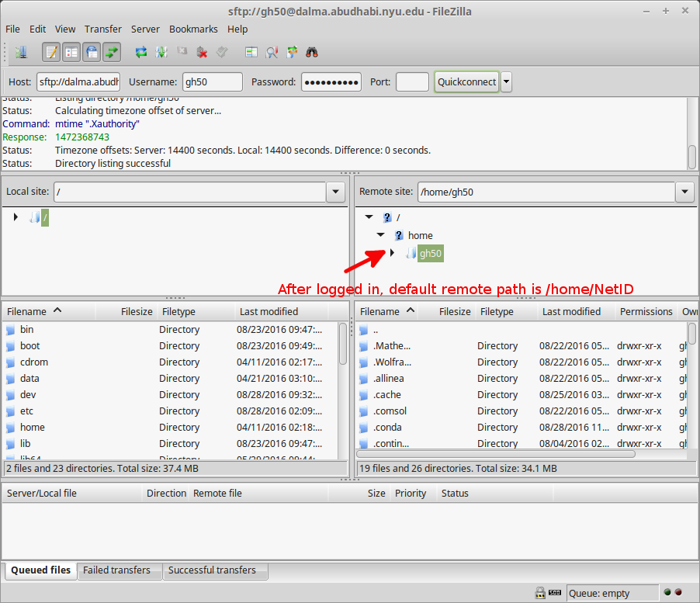Screen dimensions: 700x603
Task: Disconnect from the current server
Action: 202,53
